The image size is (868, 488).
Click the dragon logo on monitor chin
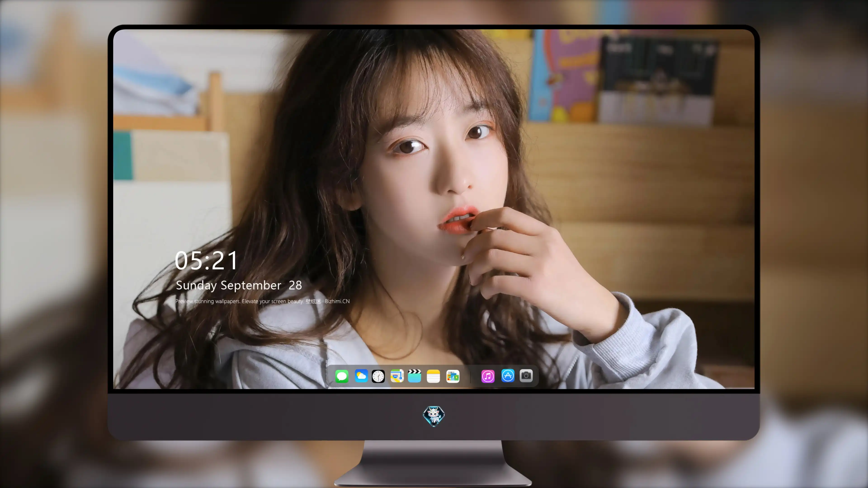[x=434, y=416]
